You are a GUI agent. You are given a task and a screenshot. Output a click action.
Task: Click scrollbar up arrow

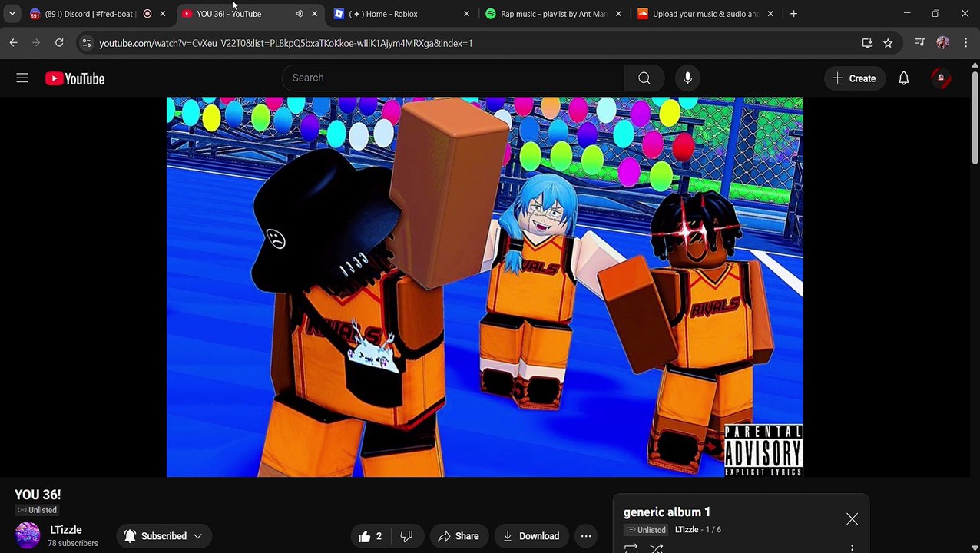pos(975,66)
